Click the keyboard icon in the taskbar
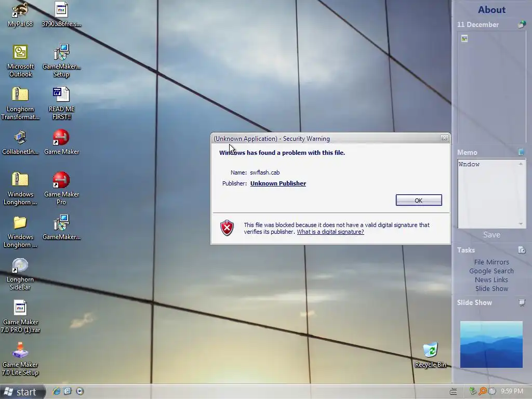This screenshot has width=532, height=399. [453, 392]
